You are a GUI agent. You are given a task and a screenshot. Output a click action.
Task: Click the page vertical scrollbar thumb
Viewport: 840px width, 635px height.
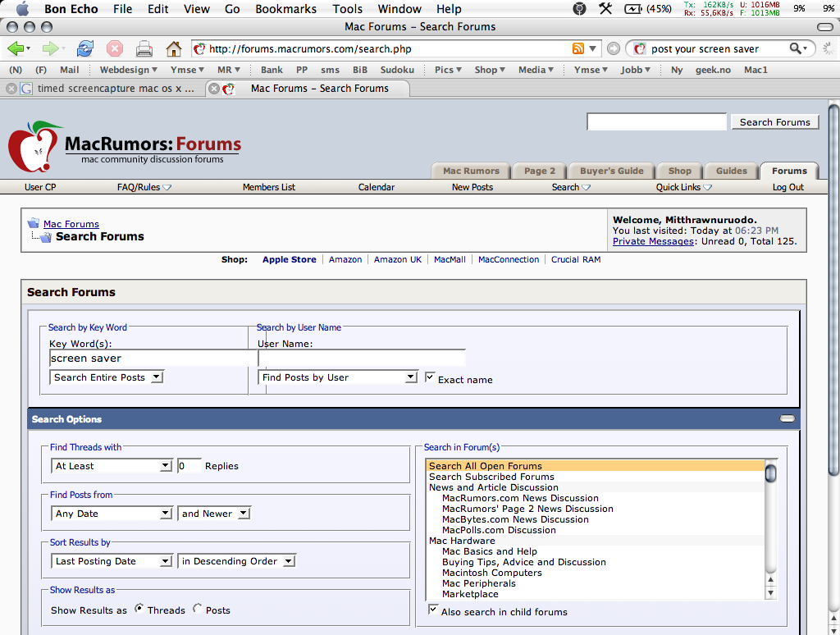point(833,289)
